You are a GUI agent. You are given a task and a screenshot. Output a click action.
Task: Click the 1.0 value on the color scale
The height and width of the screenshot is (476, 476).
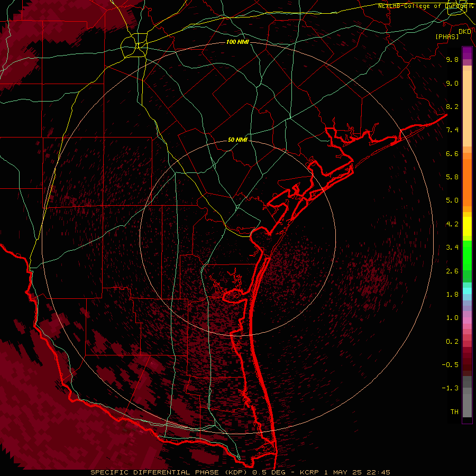[452, 317]
